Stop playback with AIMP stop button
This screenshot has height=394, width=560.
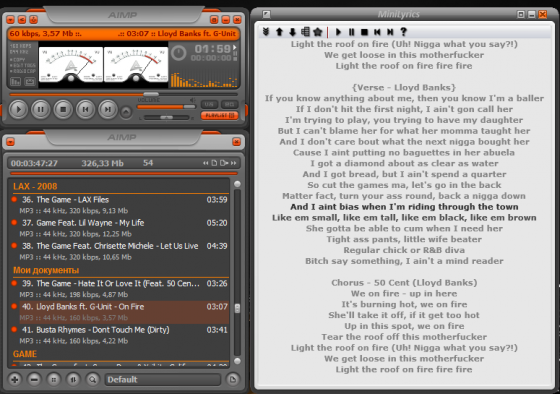point(63,109)
